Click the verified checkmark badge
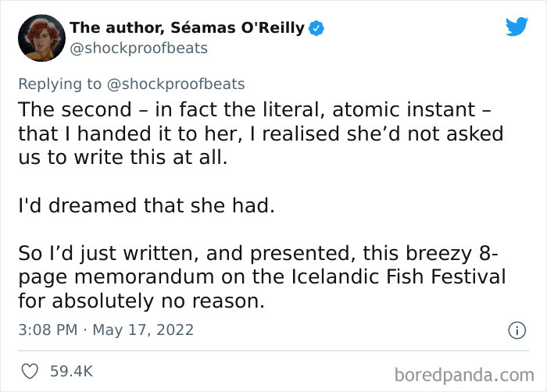 click(x=317, y=29)
